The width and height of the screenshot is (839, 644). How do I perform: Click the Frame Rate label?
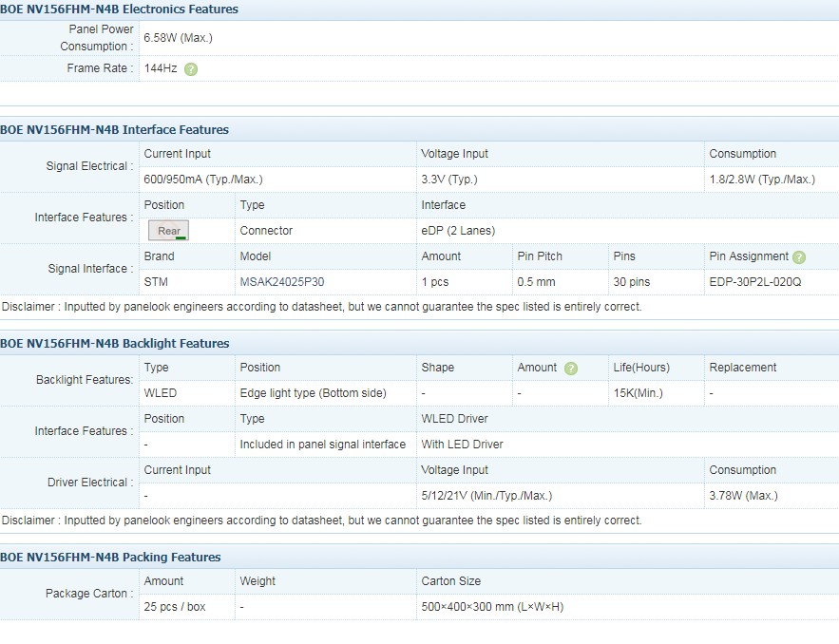[100, 68]
